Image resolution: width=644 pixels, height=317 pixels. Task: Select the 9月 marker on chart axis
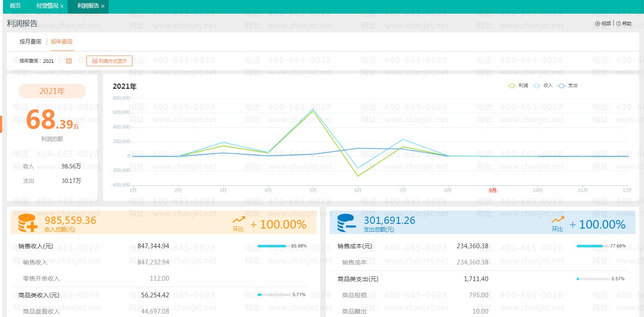(493, 191)
